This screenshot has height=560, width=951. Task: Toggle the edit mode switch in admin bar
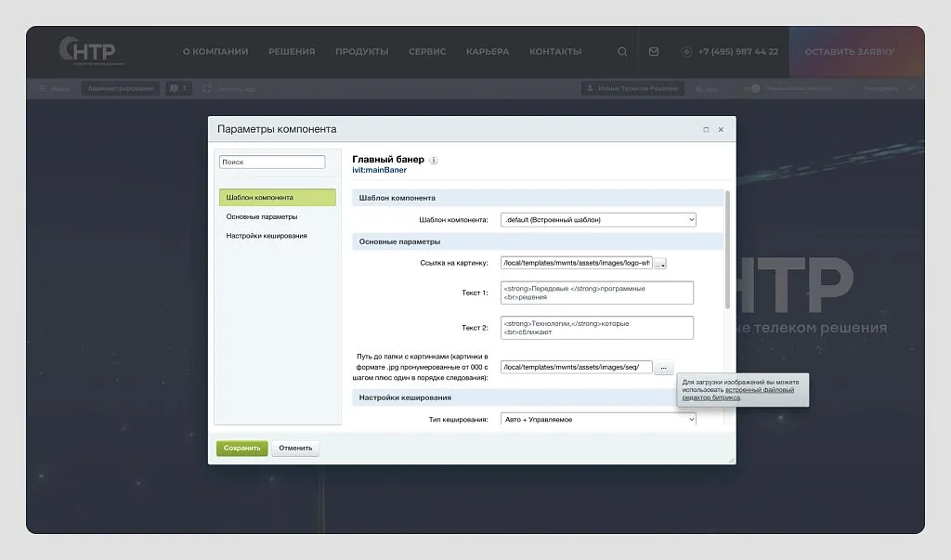(x=752, y=88)
